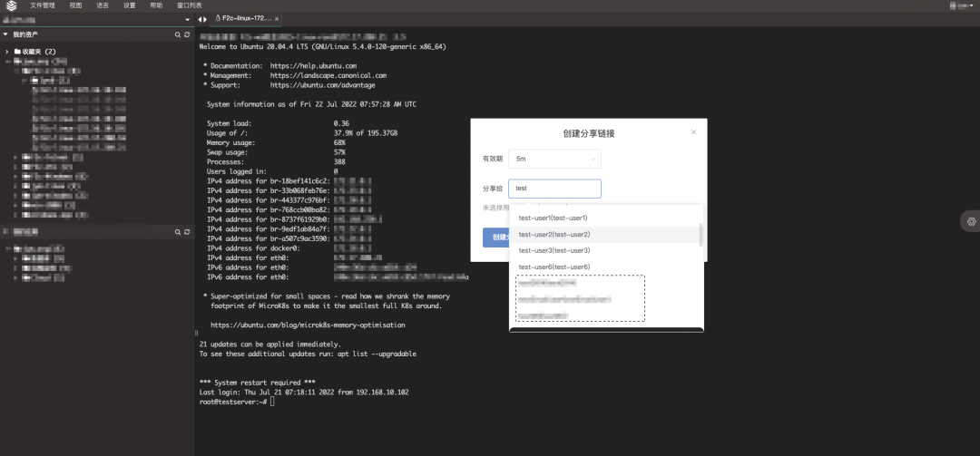980x456 pixels.
Task: Search in the lower asset panel
Action: [x=178, y=232]
